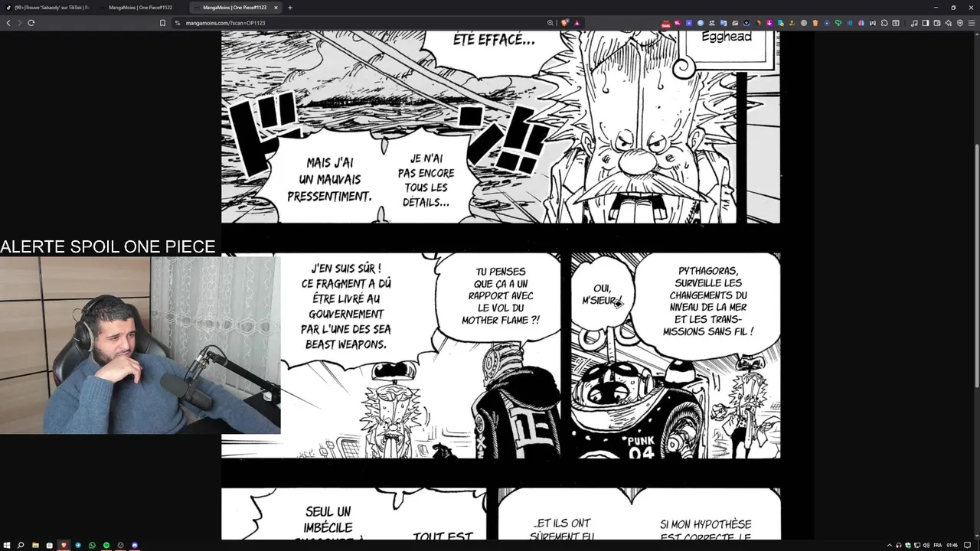Click the pink download-arrow extension icon

pos(769,23)
